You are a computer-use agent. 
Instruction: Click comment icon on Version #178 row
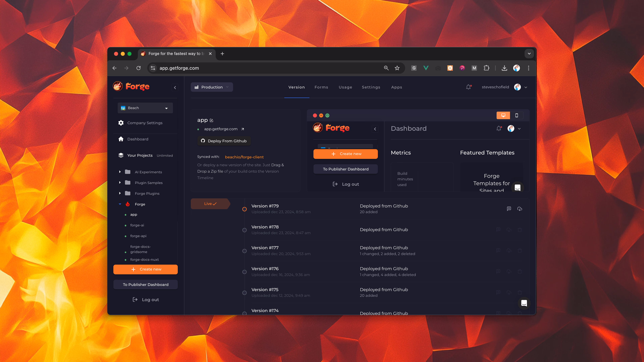pos(498,230)
